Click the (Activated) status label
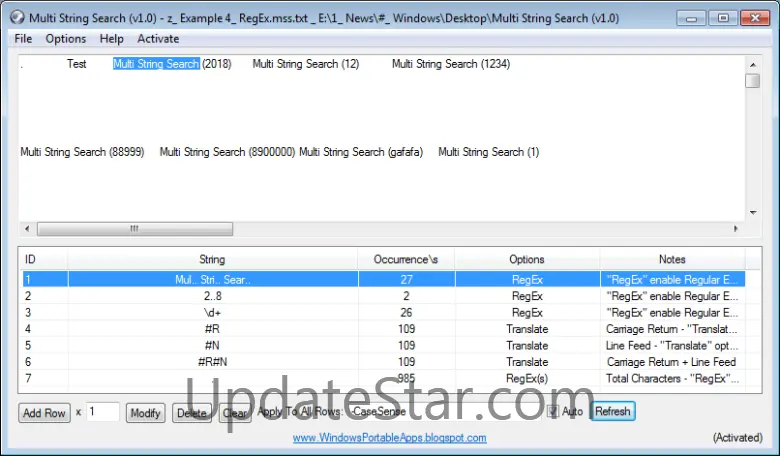 (x=737, y=438)
